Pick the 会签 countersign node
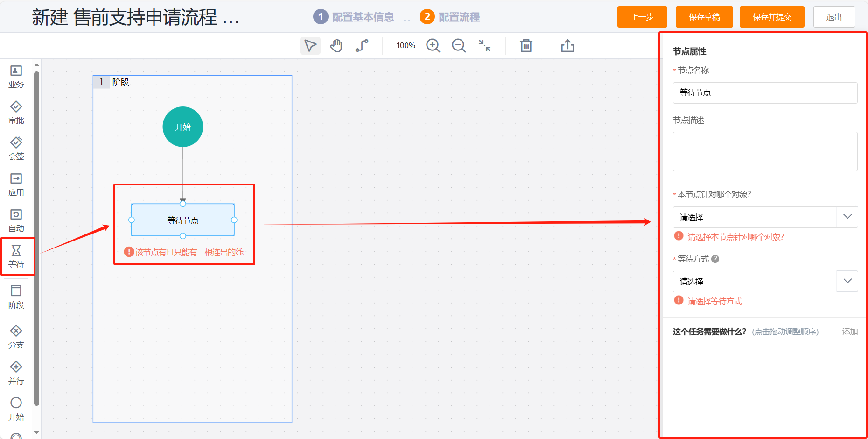 16,149
